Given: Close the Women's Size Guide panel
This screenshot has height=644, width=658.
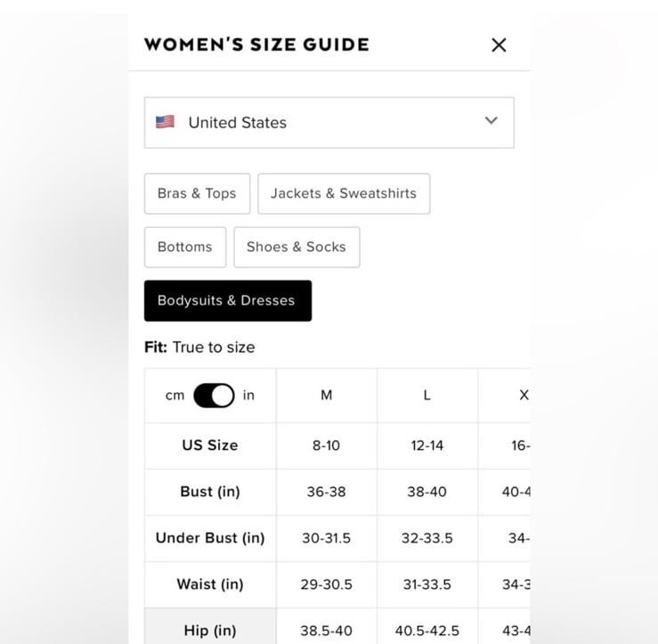Looking at the screenshot, I should 499,45.
